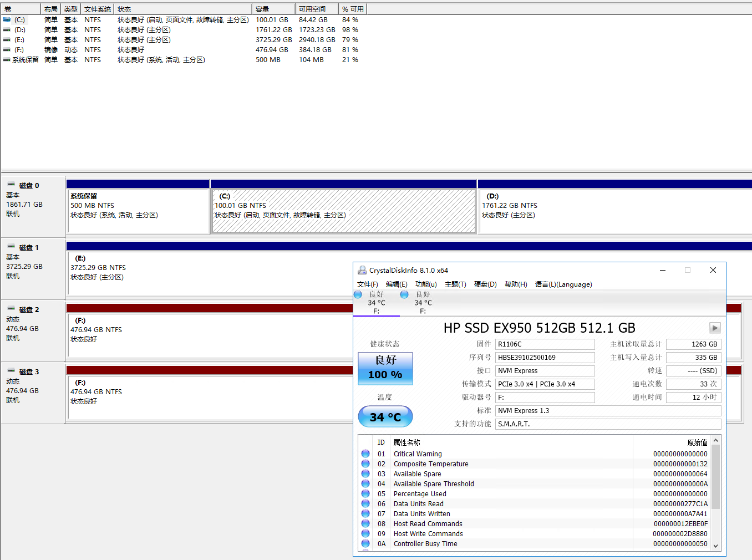Click disk icon next to 磁盘 3
This screenshot has height=560, width=752.
11,371
